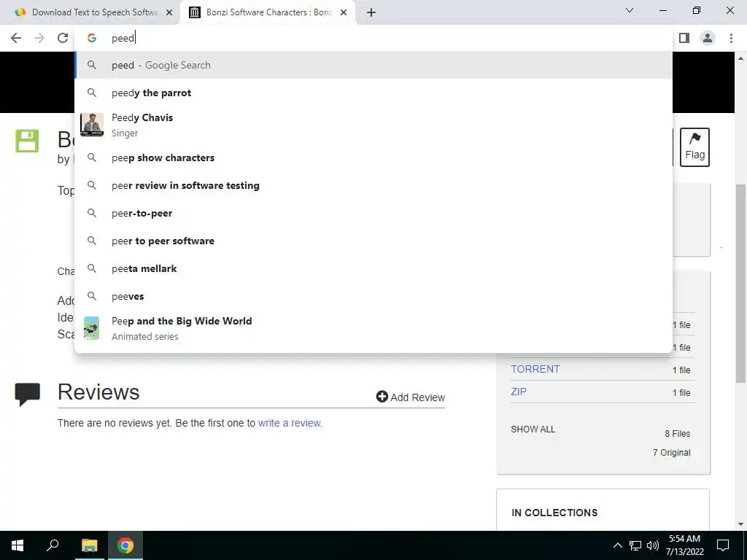Open Windows taskbar search

pyautogui.click(x=53, y=545)
